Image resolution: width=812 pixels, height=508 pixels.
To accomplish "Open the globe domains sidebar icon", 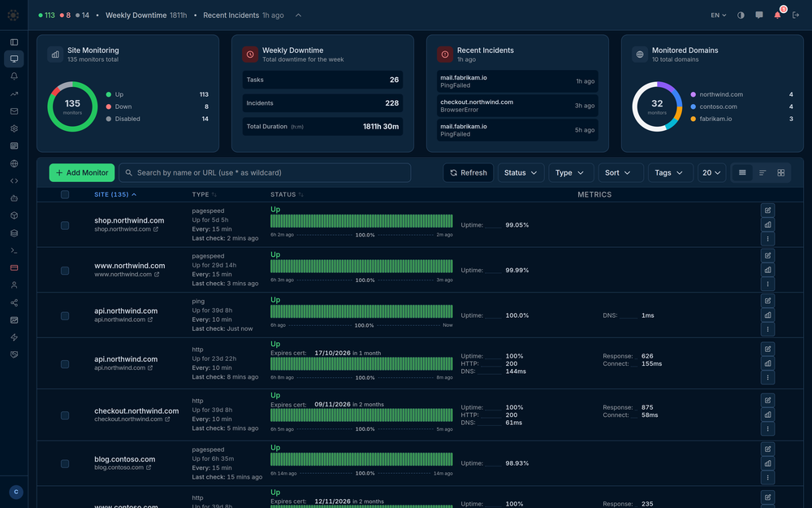I will pos(14,163).
